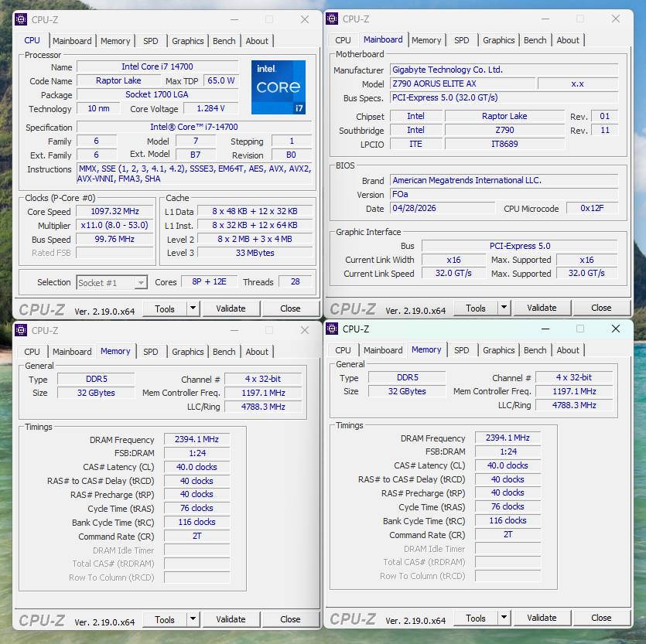Click Cycle Time '76 clocks' in the bottom-right Memory window
The width and height of the screenshot is (646, 644).
tap(508, 506)
